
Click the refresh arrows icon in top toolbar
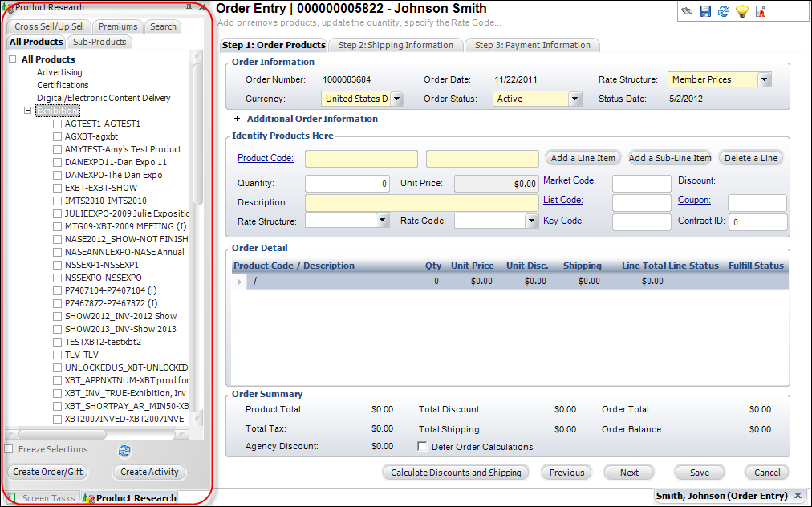pos(724,11)
